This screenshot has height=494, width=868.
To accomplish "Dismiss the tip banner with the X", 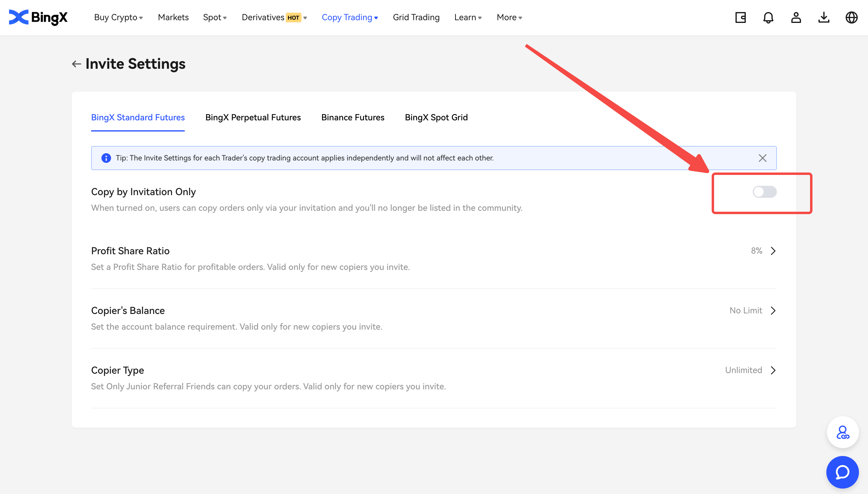I will 762,158.
